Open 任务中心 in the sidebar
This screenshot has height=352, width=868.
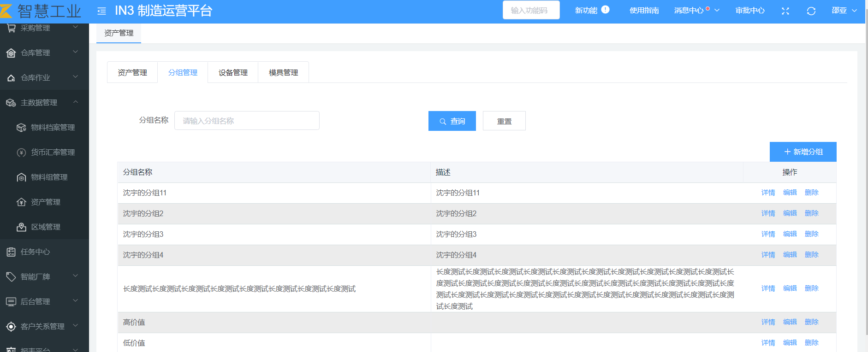35,252
